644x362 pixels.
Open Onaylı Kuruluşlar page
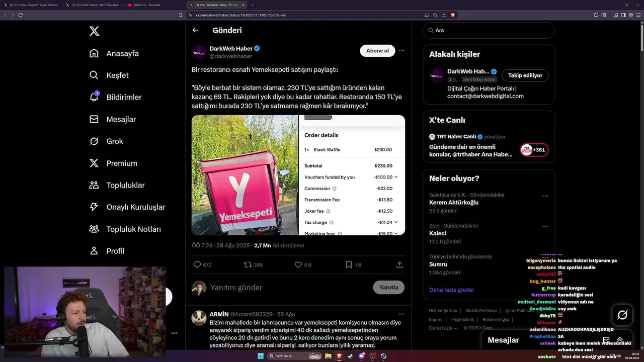127,207
